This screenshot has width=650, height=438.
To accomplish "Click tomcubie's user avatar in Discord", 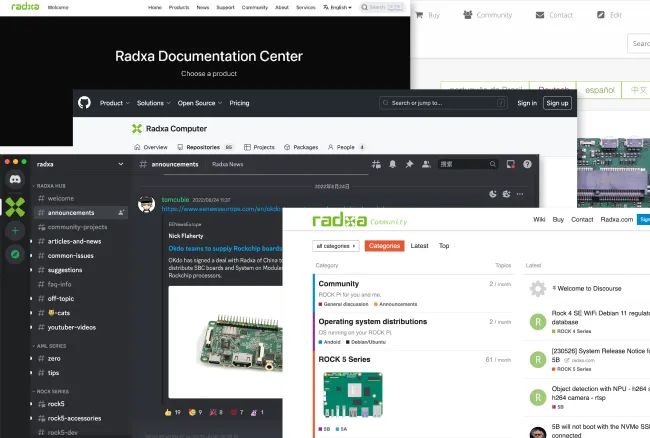I will pos(146,204).
